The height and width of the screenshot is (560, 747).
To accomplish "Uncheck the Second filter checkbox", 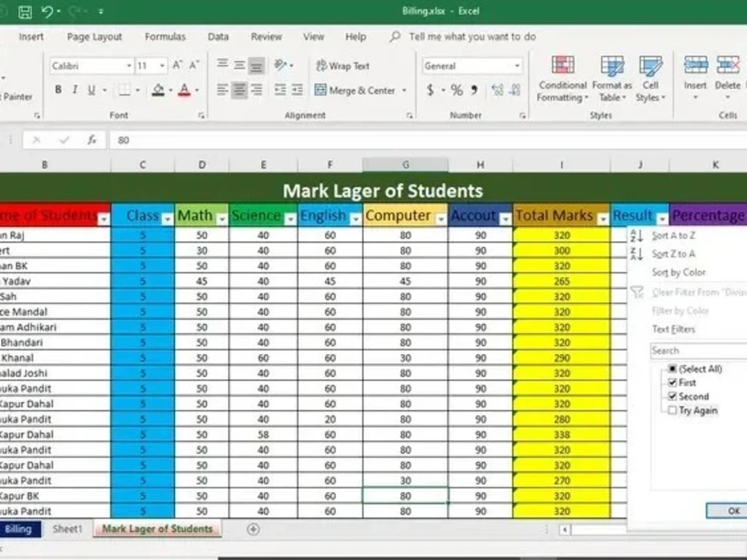I will (672, 396).
